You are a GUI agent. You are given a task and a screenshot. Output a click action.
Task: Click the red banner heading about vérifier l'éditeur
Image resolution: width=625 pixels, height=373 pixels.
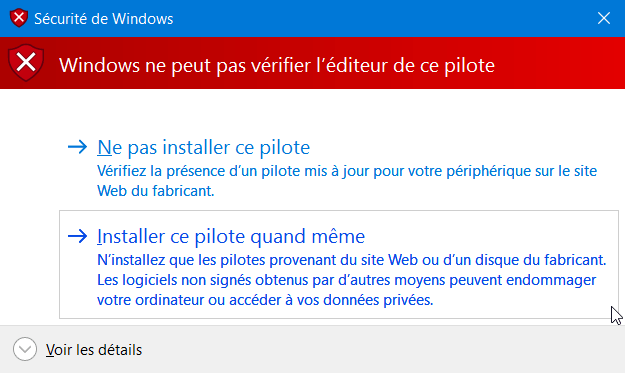click(277, 65)
